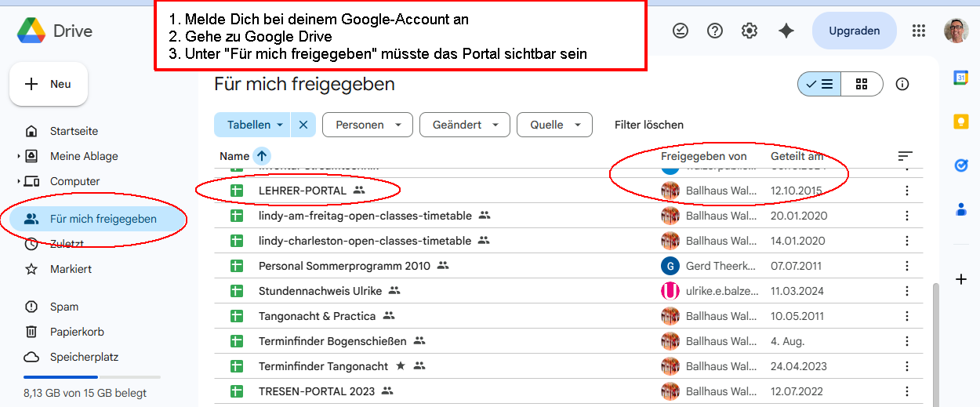The image size is (980, 407).
Task: Click Filter löschen
Action: tap(649, 125)
